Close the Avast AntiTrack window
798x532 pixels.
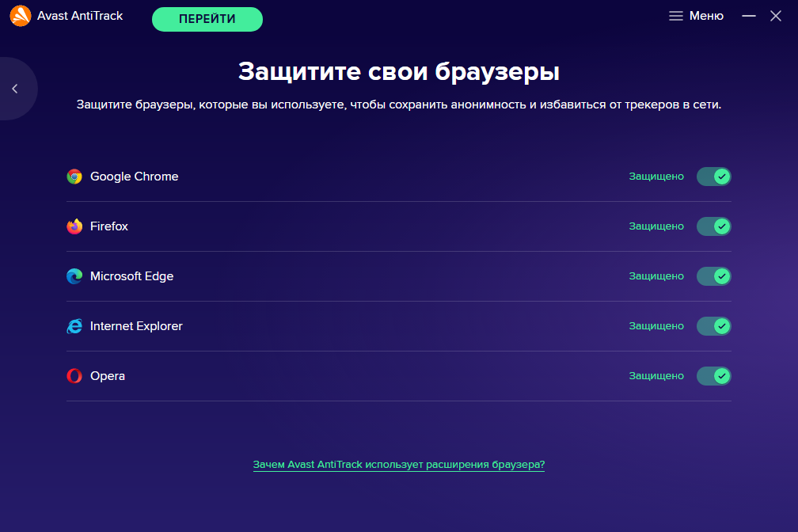(776, 16)
